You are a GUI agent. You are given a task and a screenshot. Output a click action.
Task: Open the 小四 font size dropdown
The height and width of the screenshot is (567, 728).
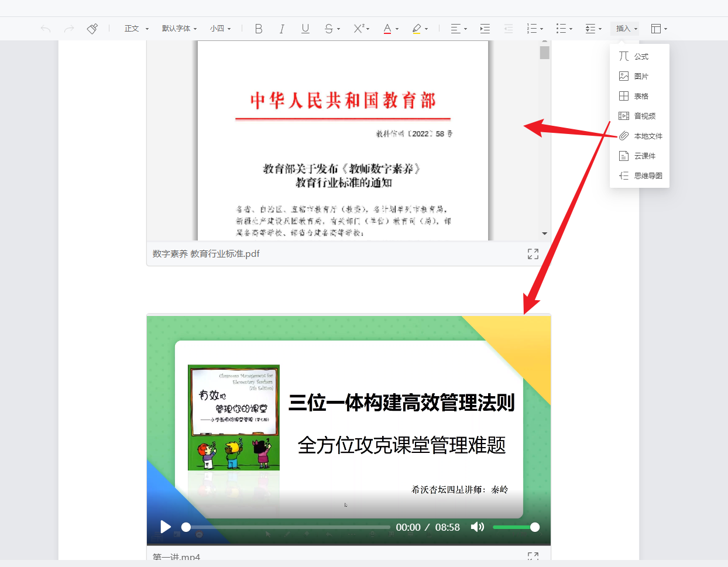tap(221, 29)
